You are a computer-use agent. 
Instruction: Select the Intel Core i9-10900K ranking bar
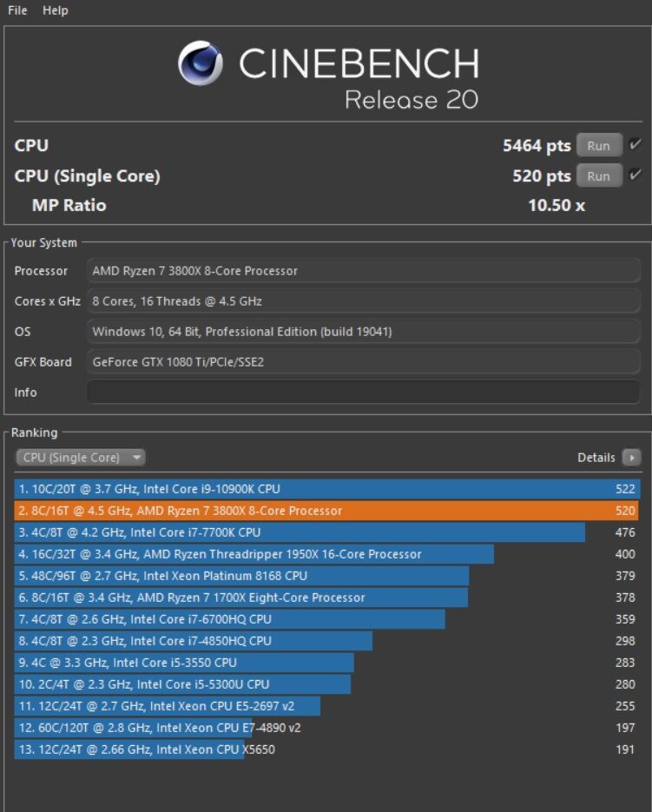[326, 489]
